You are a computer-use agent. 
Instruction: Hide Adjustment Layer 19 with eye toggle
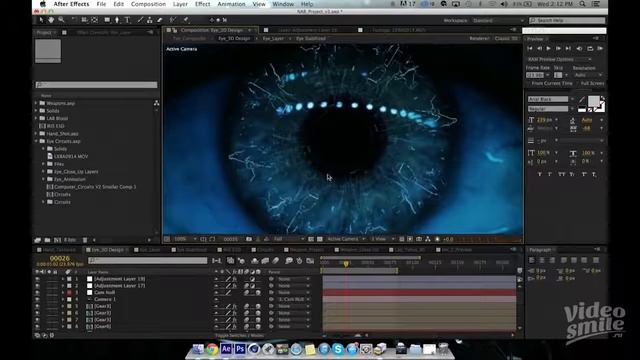pyautogui.click(x=38, y=279)
